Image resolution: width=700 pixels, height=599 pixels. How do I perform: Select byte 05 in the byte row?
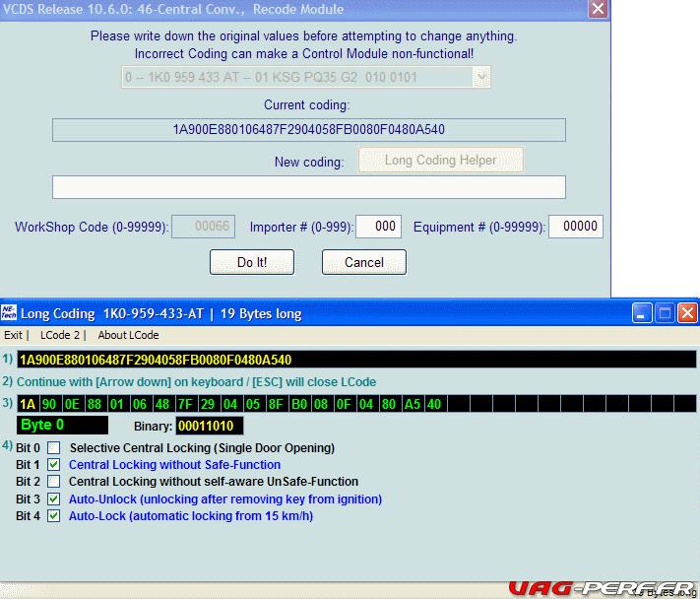(255, 404)
